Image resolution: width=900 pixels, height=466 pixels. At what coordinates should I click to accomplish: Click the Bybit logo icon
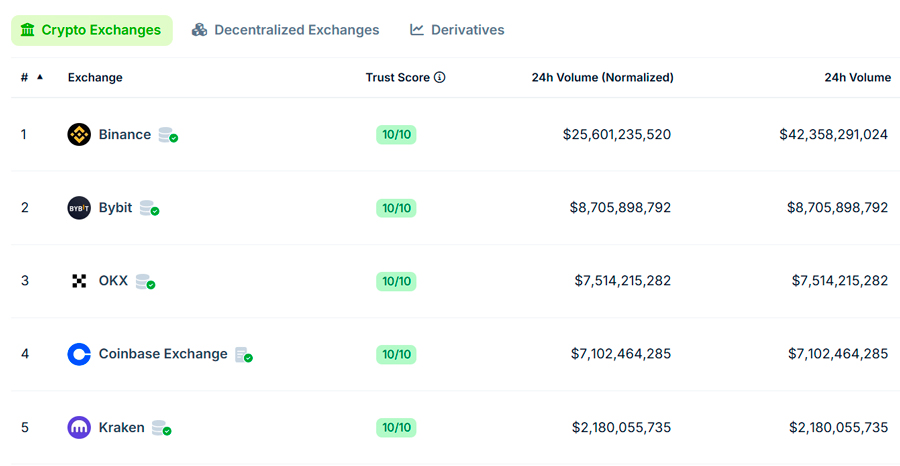pyautogui.click(x=79, y=208)
